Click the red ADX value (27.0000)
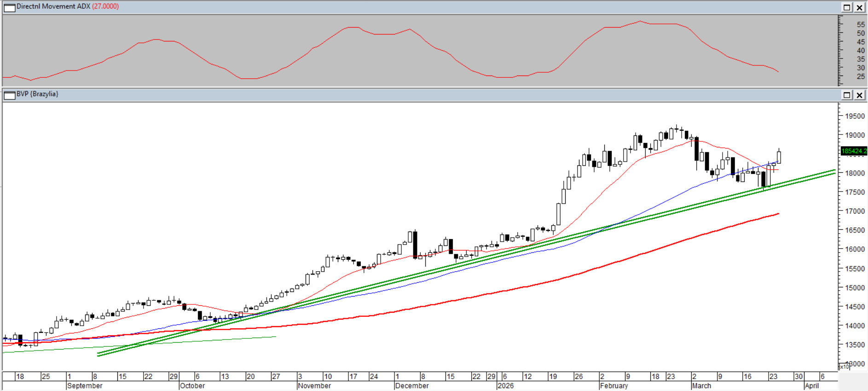This screenshot has height=391, width=868. coord(105,6)
